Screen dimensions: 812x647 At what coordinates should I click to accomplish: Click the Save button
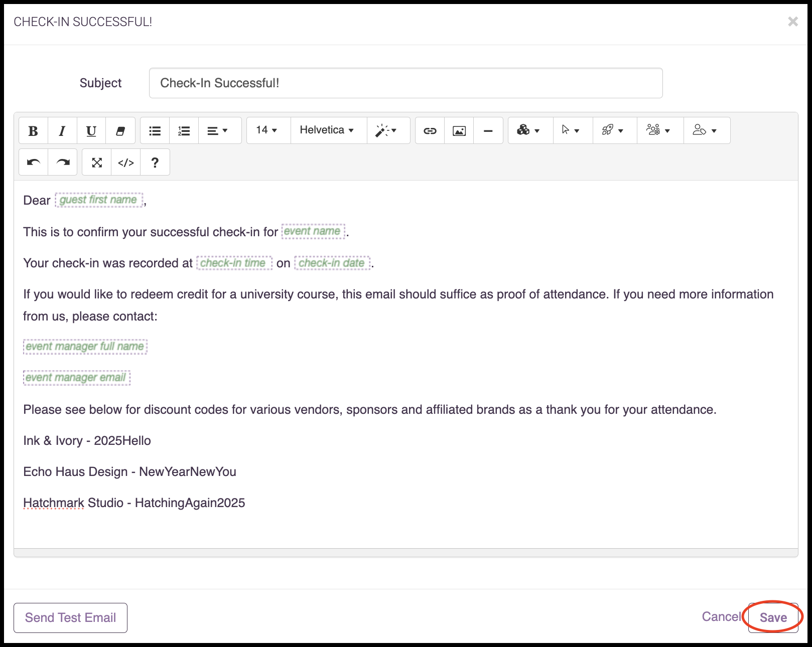tap(773, 618)
